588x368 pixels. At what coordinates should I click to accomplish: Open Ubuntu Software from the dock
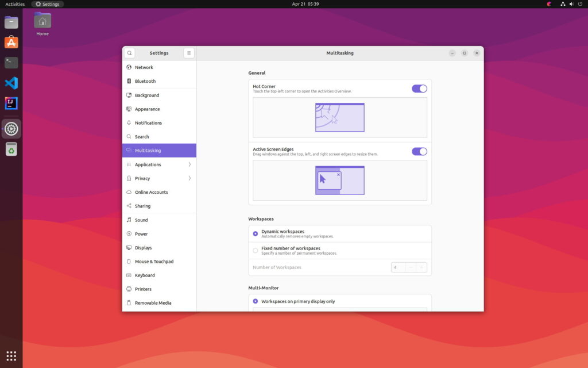coord(11,43)
